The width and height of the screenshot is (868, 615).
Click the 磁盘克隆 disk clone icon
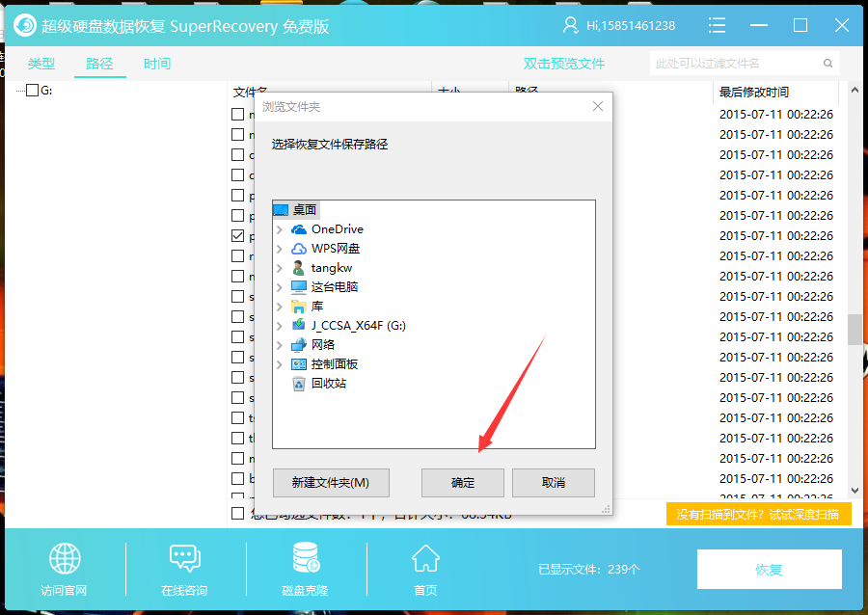tap(306, 557)
